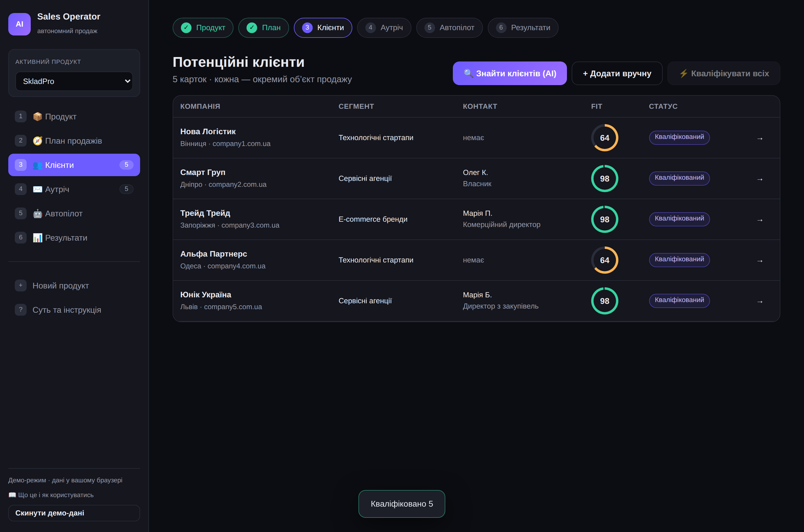Open the План продажів compass icon
The image size is (804, 532).
[37, 141]
